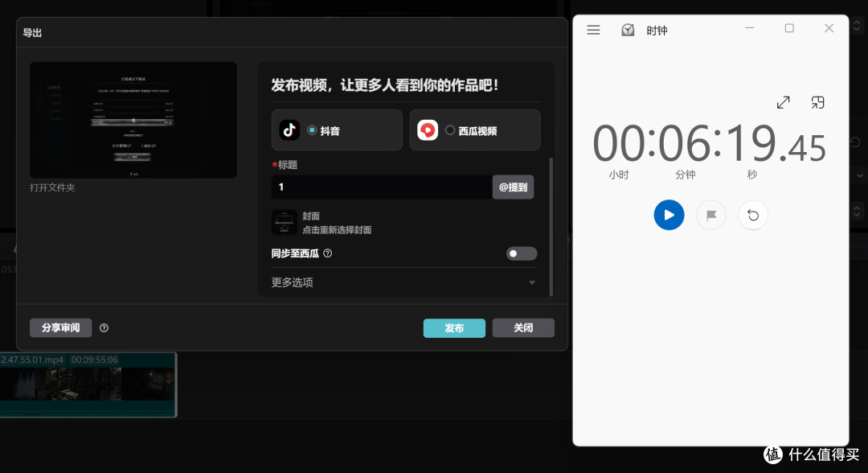Image resolution: width=868 pixels, height=473 pixels.
Task: Select the 抖音 radio button
Action: [x=312, y=130]
